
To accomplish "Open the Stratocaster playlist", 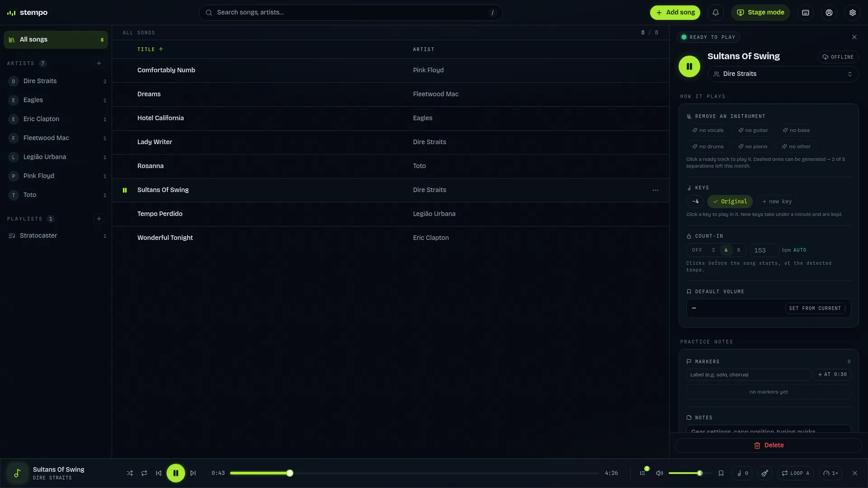I will pos(56,236).
